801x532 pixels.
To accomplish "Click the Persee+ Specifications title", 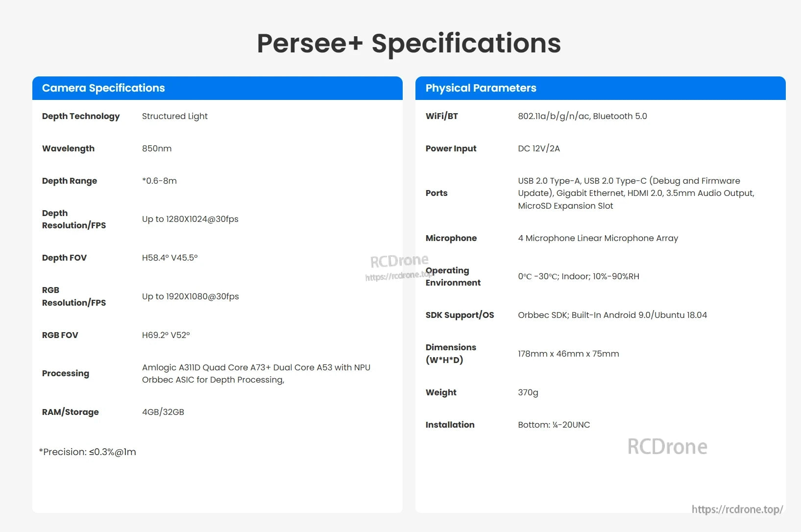I will pos(409,43).
